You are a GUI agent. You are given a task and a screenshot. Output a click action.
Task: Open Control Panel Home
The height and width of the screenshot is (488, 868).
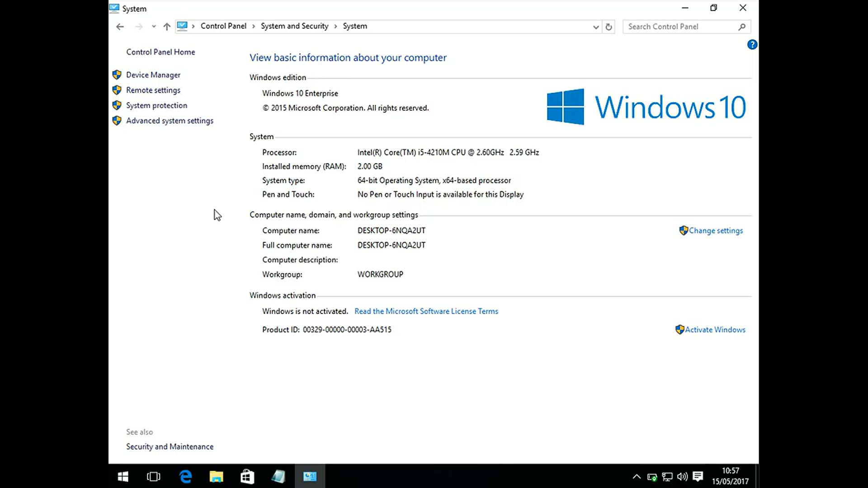(x=160, y=52)
